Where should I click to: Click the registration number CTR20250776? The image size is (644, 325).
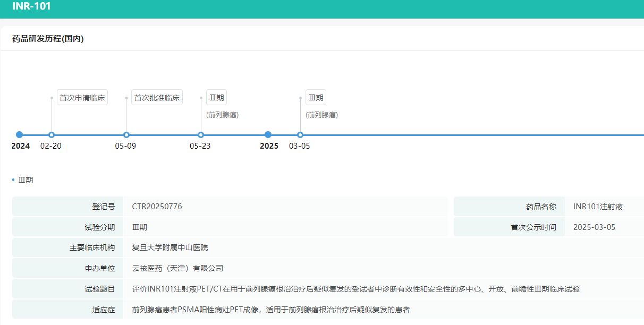click(x=157, y=207)
